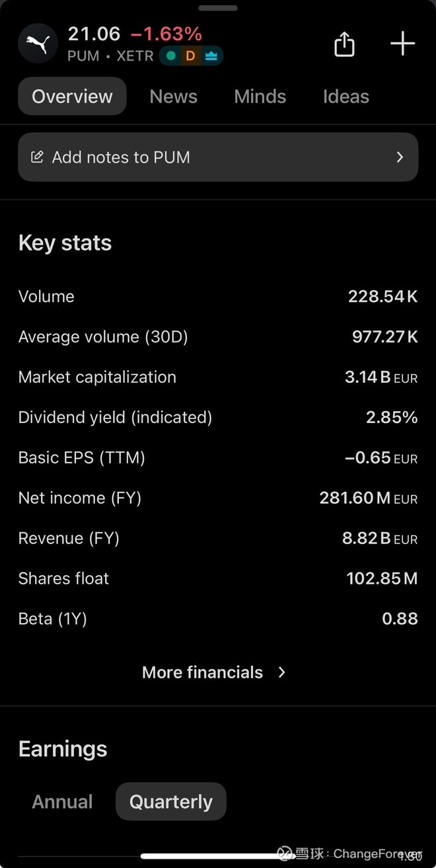Switch earnings to Annual view
This screenshot has height=868, width=436.
coord(62,802)
